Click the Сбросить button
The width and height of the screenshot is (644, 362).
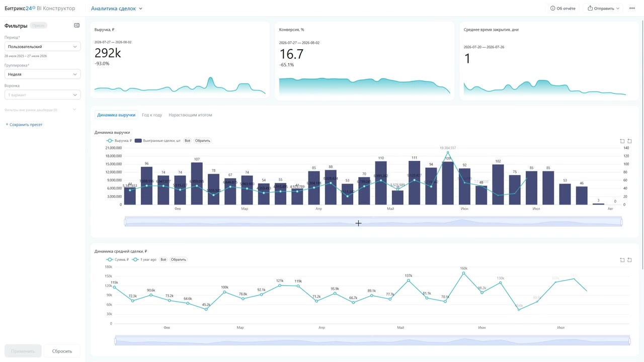[x=62, y=351]
